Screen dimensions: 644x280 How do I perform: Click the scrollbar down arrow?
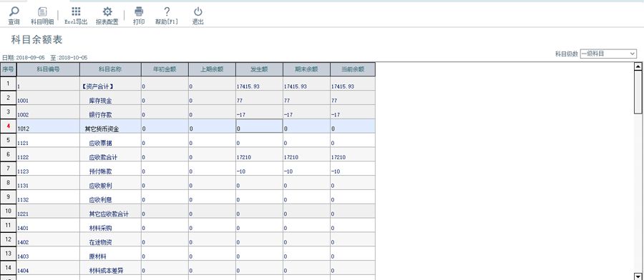pos(638,276)
